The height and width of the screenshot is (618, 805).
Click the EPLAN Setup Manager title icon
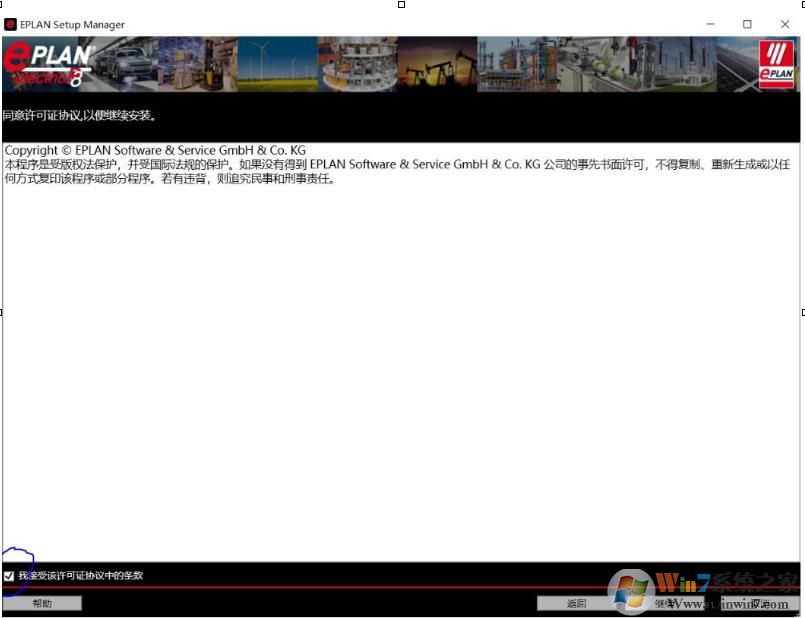coord(10,24)
